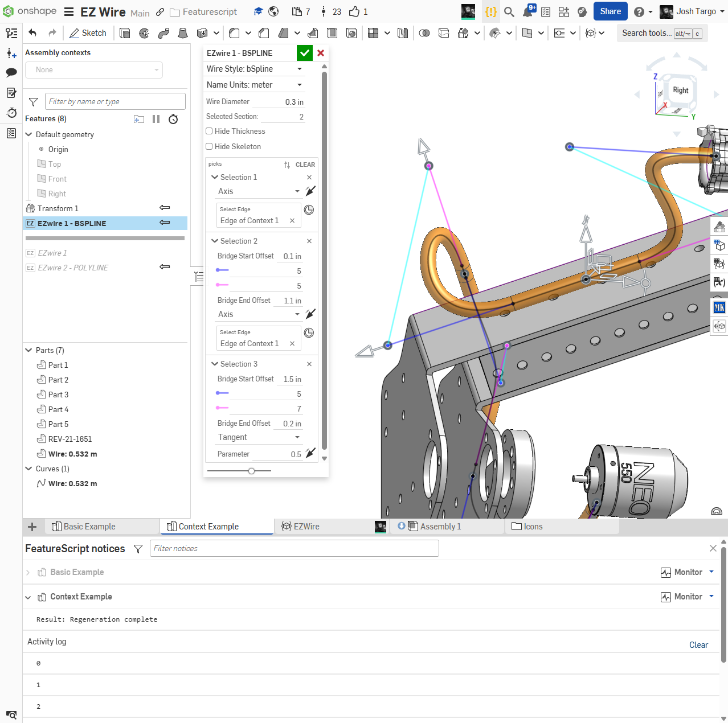
Task: Click the Filter notices field
Action: click(294, 548)
